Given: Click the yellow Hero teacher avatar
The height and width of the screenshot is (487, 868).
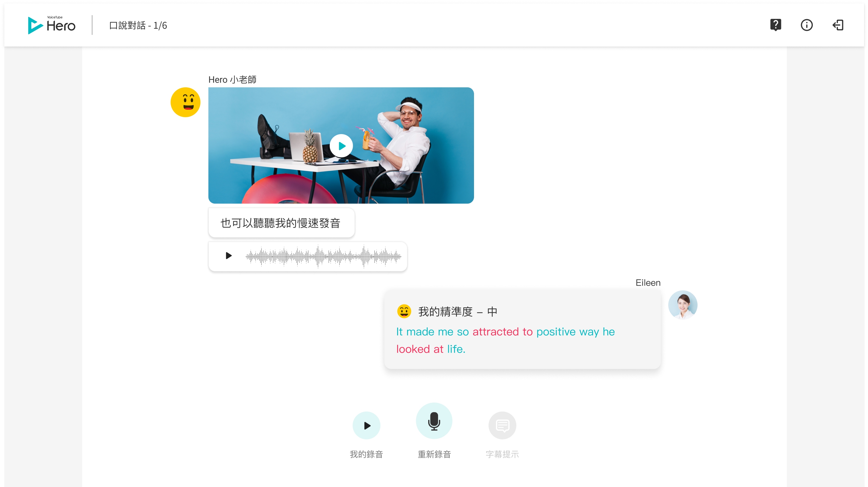Looking at the screenshot, I should 185,102.
